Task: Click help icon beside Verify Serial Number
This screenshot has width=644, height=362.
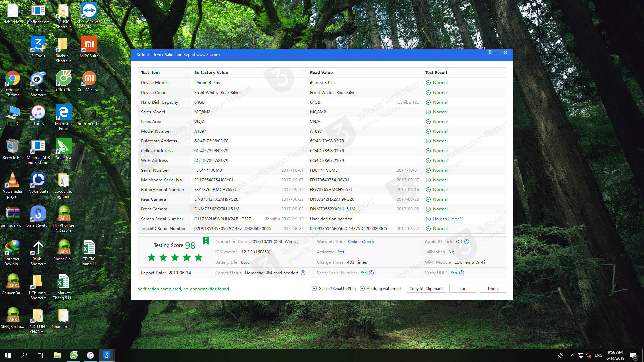Action: coord(371,273)
